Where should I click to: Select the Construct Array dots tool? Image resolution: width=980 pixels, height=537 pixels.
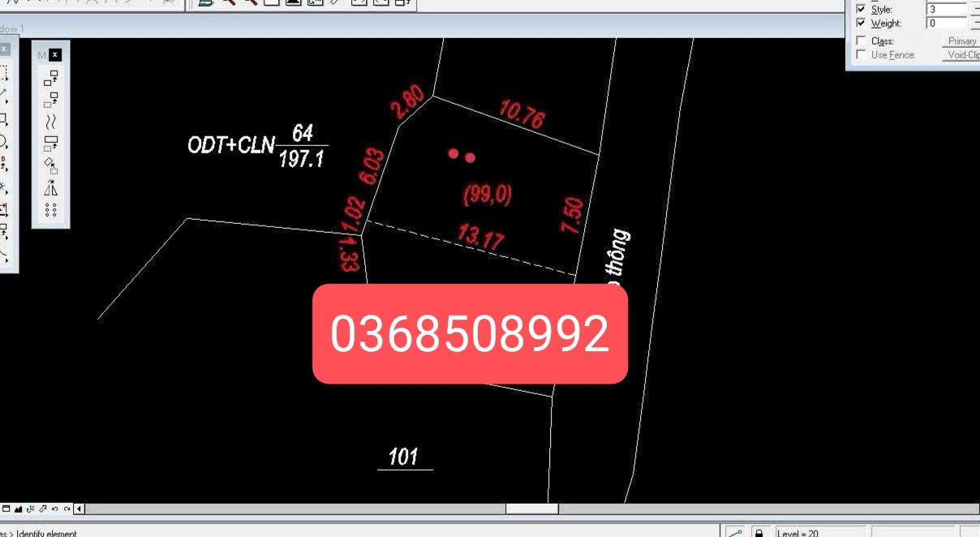50,210
